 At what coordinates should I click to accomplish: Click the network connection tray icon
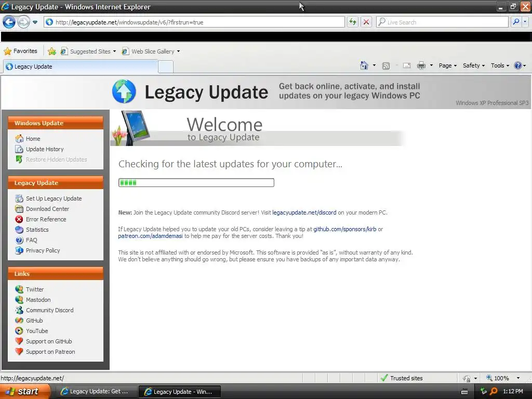point(484,392)
